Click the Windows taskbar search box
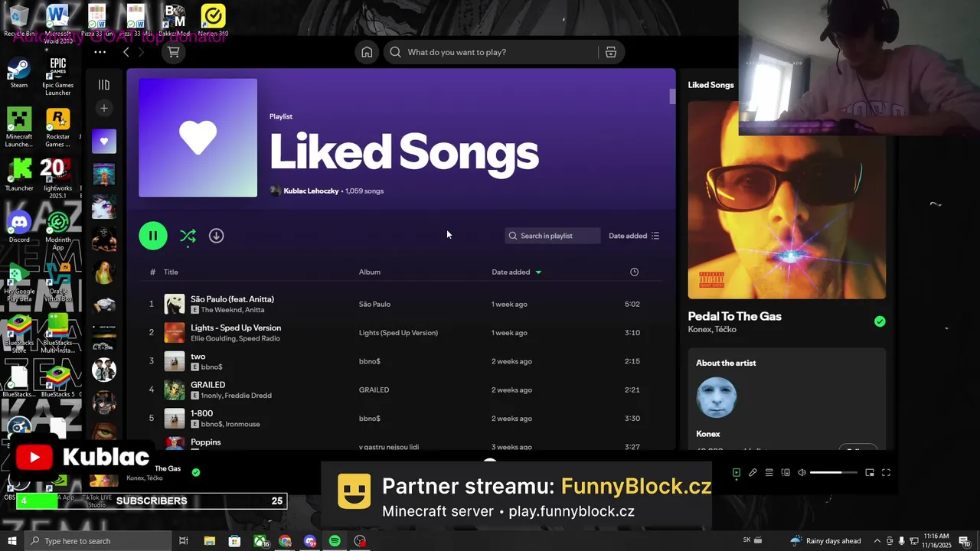Viewport: 980px width, 551px height. [x=97, y=541]
